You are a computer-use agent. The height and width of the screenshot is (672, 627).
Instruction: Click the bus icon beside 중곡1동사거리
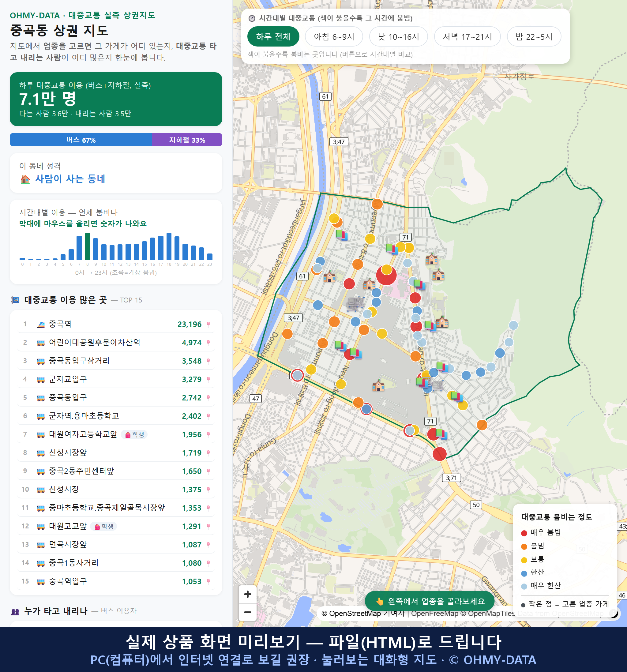(40, 563)
